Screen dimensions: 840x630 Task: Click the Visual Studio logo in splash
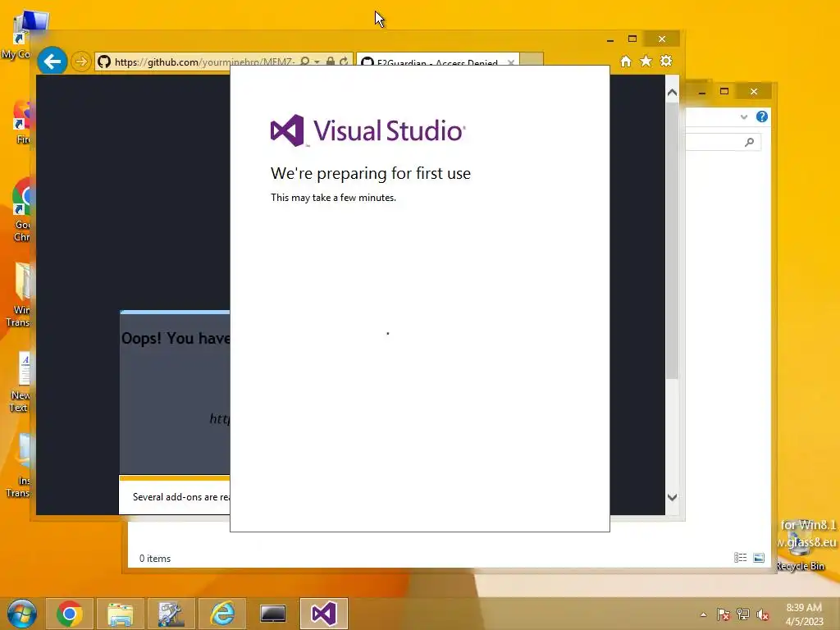click(367, 130)
